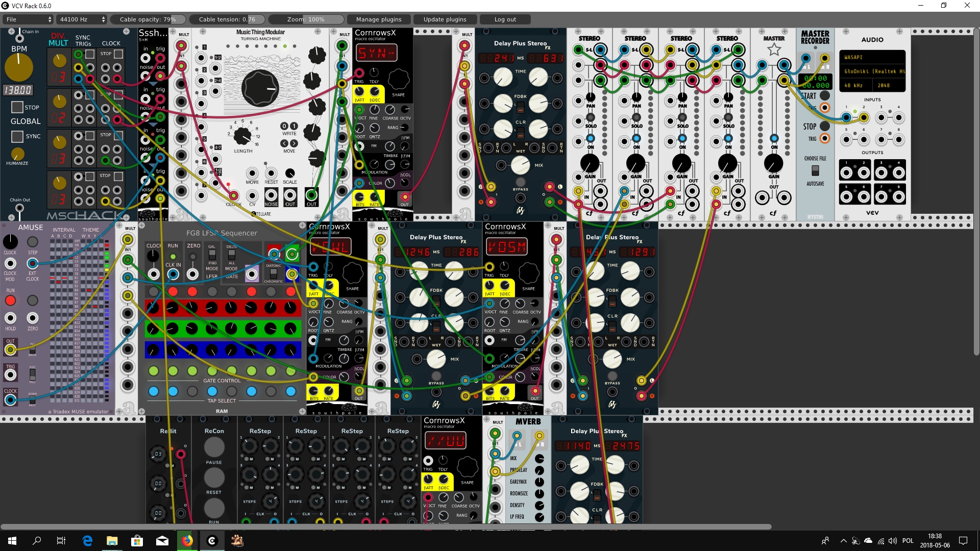Click the Turing Machine RESET input jack
This screenshot has width=980, height=551.
[x=271, y=173]
